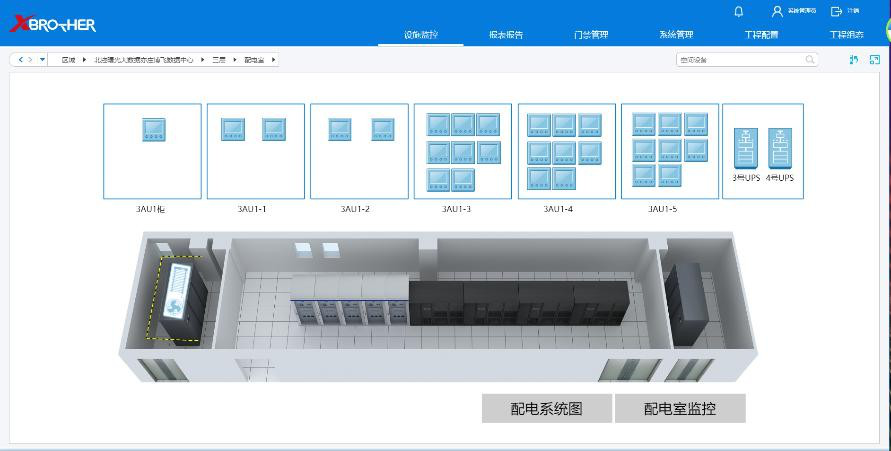Select the first meter in 3AU1-1

233,129
